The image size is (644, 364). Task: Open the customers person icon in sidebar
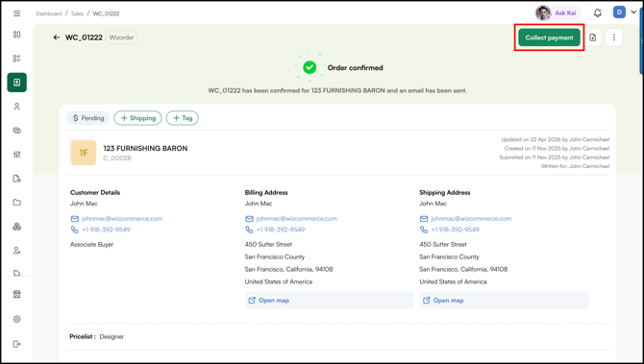[17, 107]
